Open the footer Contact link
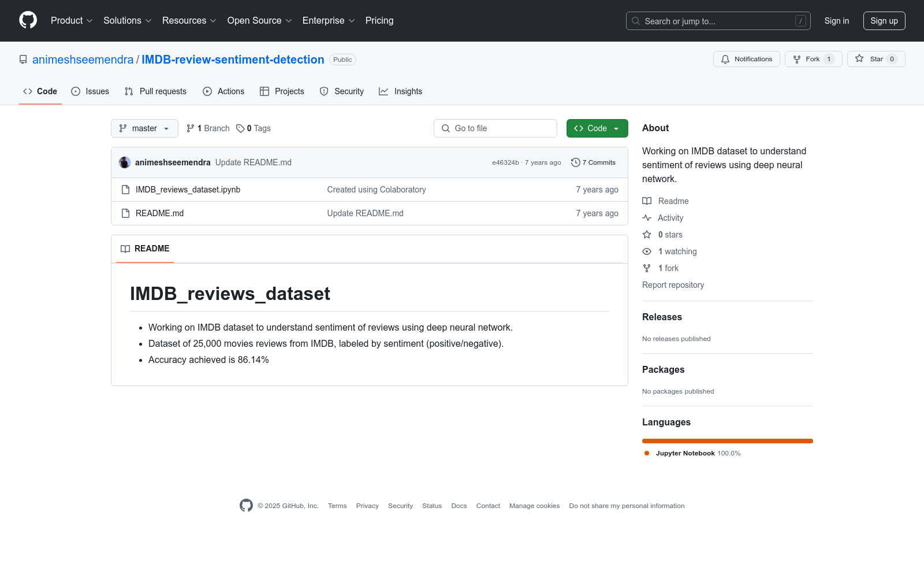This screenshot has height=578, width=924. (x=488, y=506)
